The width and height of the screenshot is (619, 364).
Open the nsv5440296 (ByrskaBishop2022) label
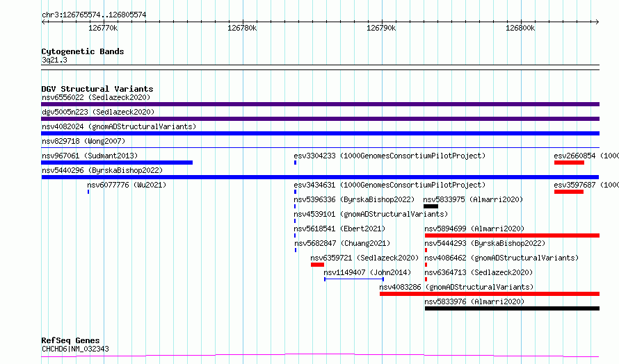coord(102,170)
